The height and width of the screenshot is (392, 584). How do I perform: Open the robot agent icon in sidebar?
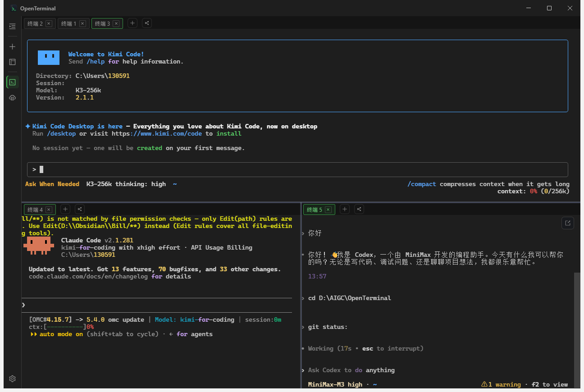click(12, 98)
